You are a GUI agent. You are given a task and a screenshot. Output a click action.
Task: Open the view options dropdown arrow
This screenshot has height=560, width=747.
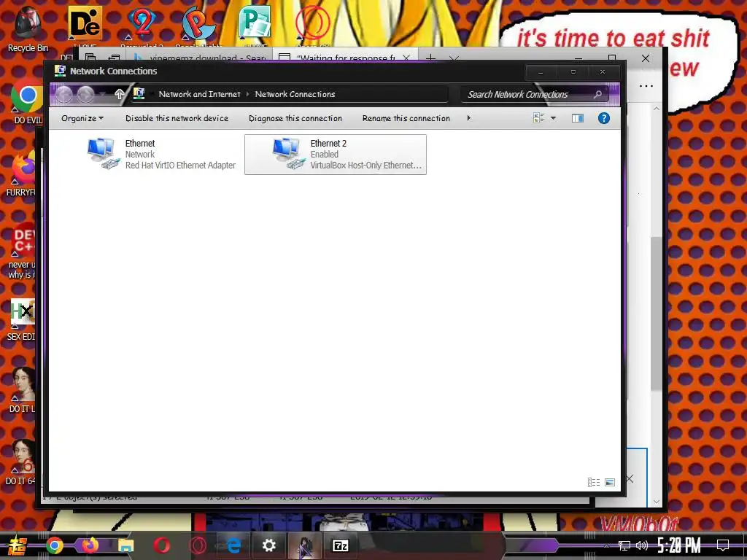tap(553, 118)
